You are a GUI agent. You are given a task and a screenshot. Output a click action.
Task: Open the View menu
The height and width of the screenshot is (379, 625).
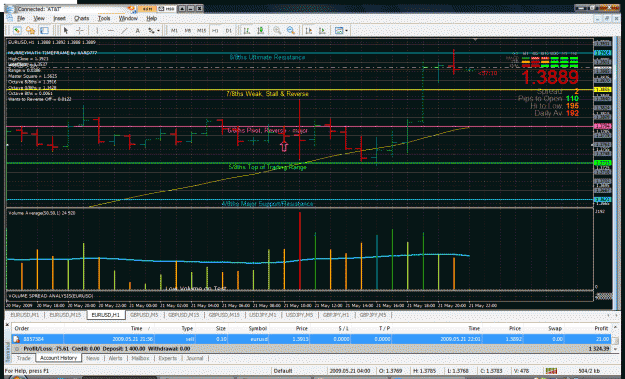click(x=39, y=18)
